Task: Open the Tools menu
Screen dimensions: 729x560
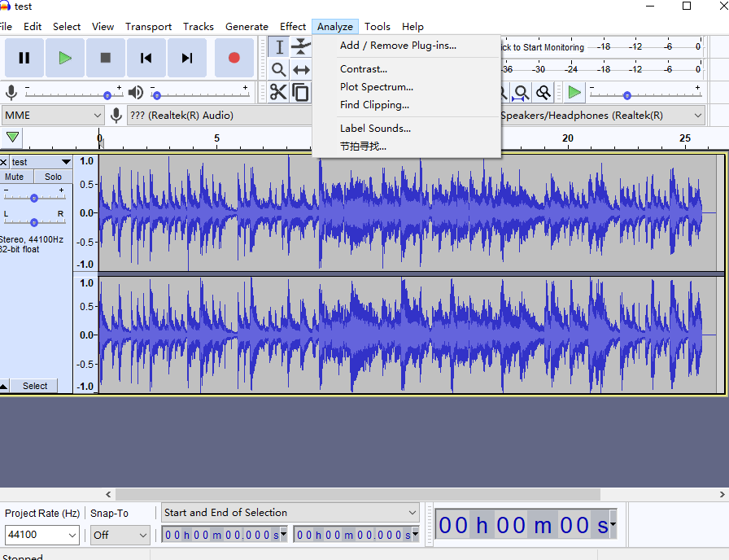Action: [x=377, y=27]
